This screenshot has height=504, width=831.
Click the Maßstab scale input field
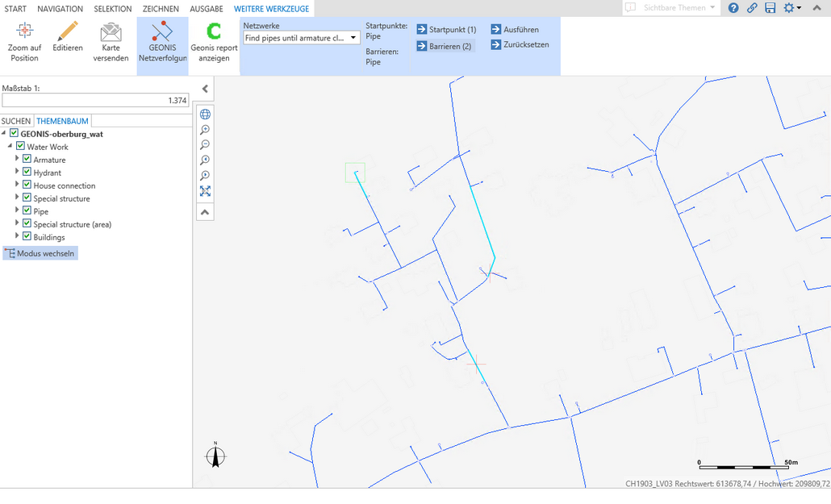tap(95, 101)
